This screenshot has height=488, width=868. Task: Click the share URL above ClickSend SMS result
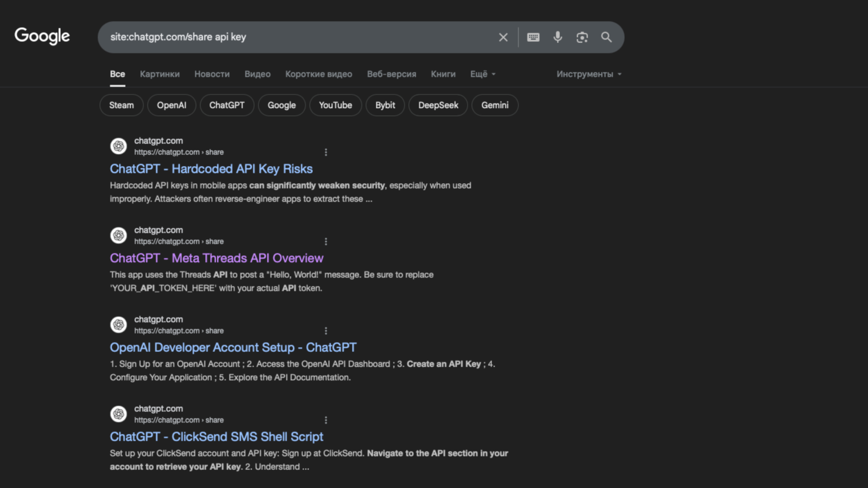pos(179,420)
